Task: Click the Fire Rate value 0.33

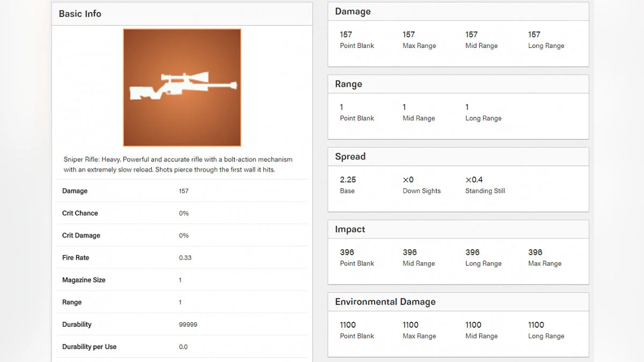Action: click(185, 258)
